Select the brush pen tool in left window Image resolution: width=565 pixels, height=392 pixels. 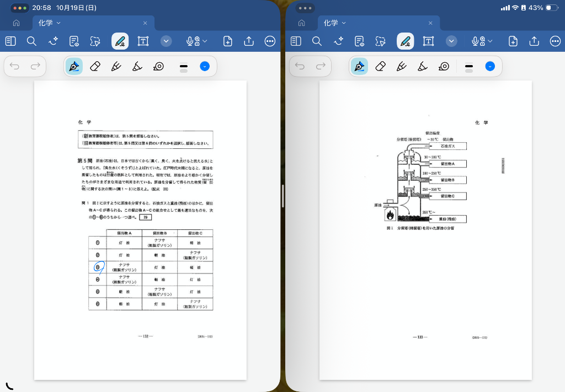[x=116, y=67]
